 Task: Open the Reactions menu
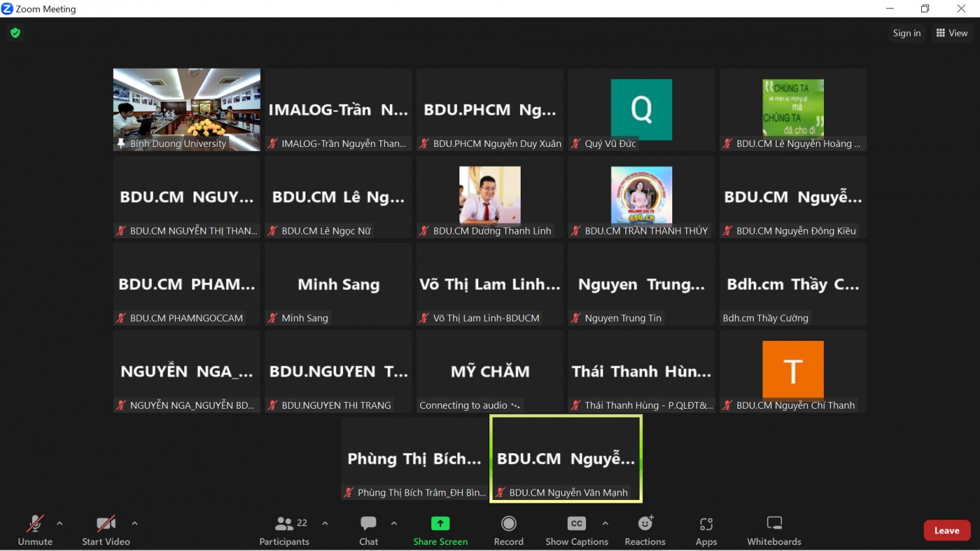coord(645,530)
